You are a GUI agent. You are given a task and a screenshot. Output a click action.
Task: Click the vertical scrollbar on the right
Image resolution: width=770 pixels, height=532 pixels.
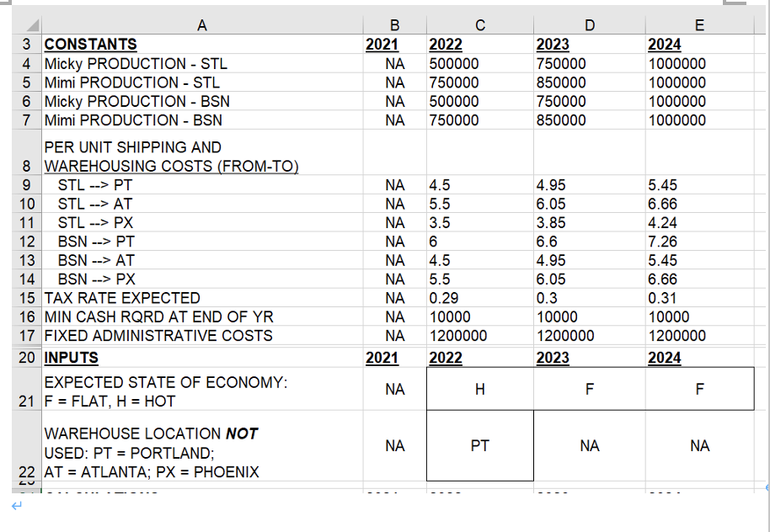[x=762, y=253]
